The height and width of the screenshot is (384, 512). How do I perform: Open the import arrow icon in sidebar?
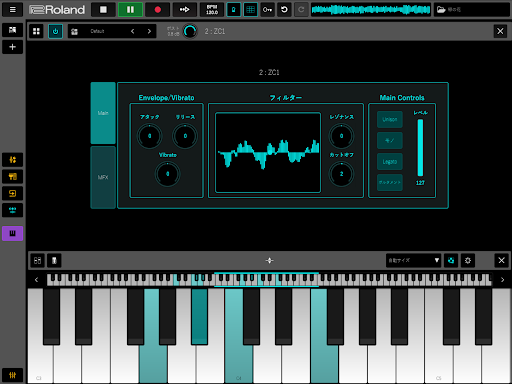pos(12,193)
